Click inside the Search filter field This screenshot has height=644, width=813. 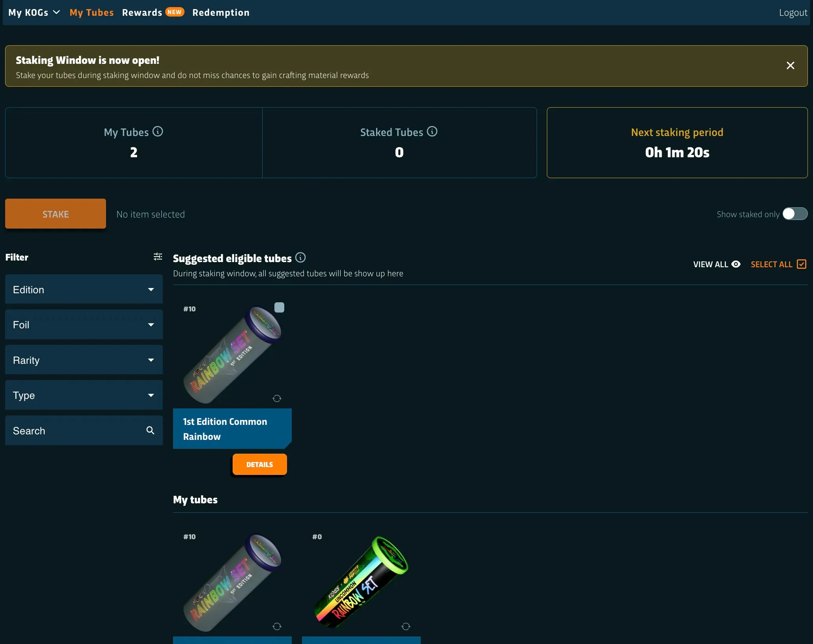pos(71,430)
